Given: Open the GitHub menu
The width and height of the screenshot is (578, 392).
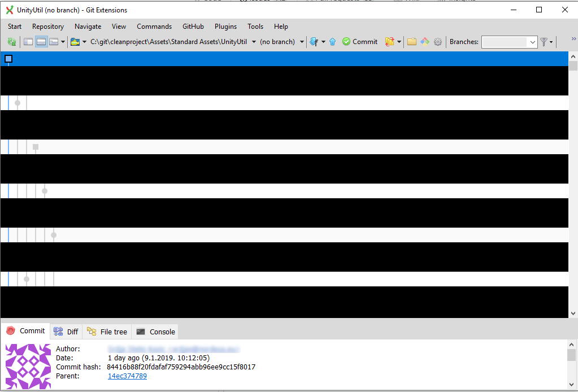Looking at the screenshot, I should point(193,27).
